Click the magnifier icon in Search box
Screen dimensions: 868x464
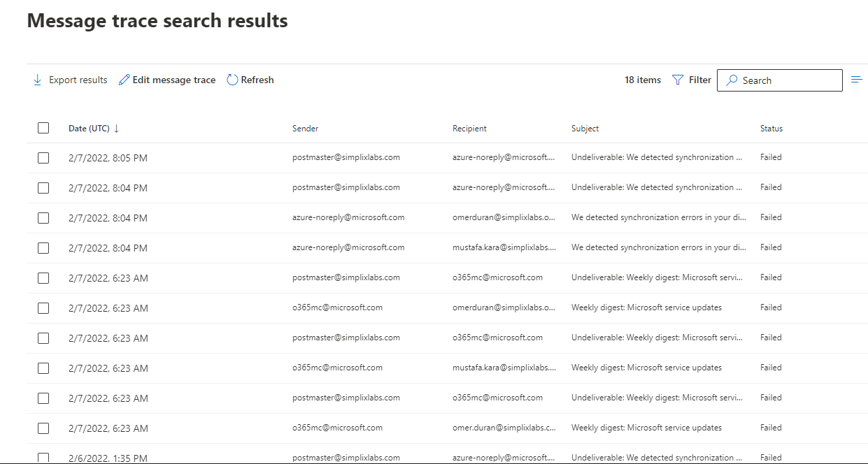[732, 80]
